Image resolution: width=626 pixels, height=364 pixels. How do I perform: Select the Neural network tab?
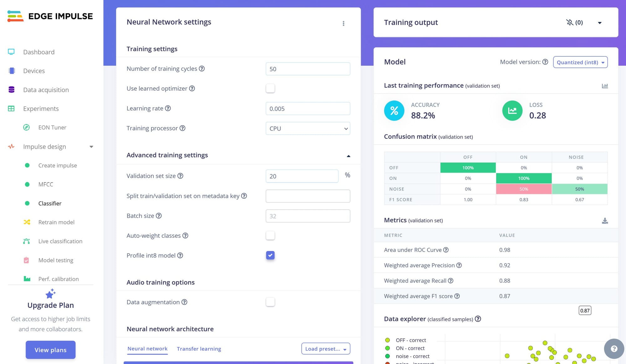pos(147,349)
